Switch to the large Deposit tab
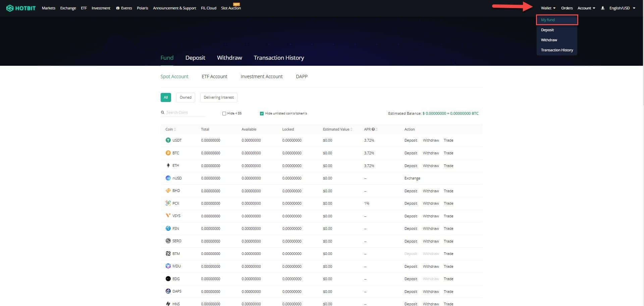This screenshot has height=306, width=644. [x=195, y=58]
